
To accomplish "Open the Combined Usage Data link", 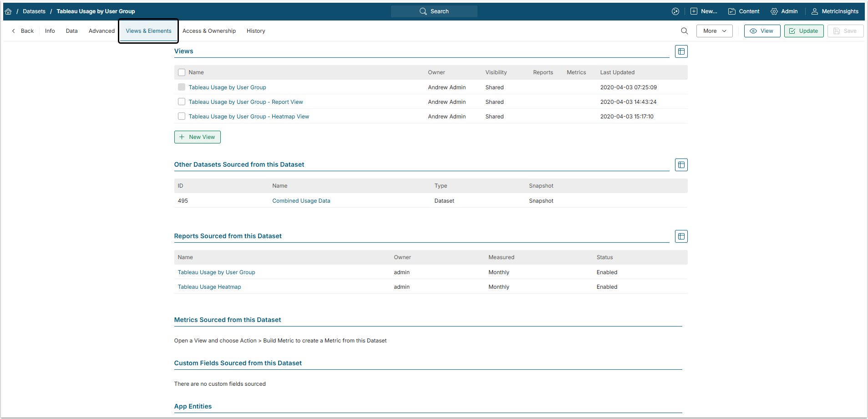I will click(x=301, y=201).
